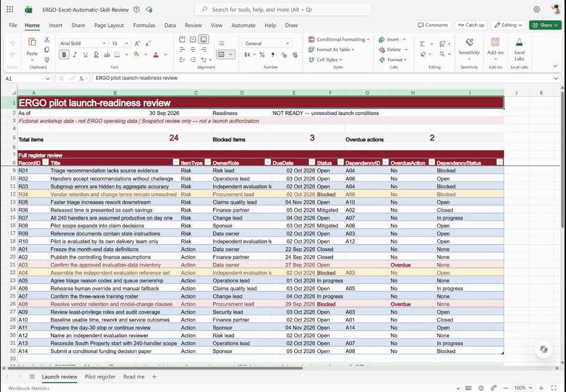This screenshot has width=566, height=392.
Task: Switch to the Read me sheet tab
Action: [134, 377]
